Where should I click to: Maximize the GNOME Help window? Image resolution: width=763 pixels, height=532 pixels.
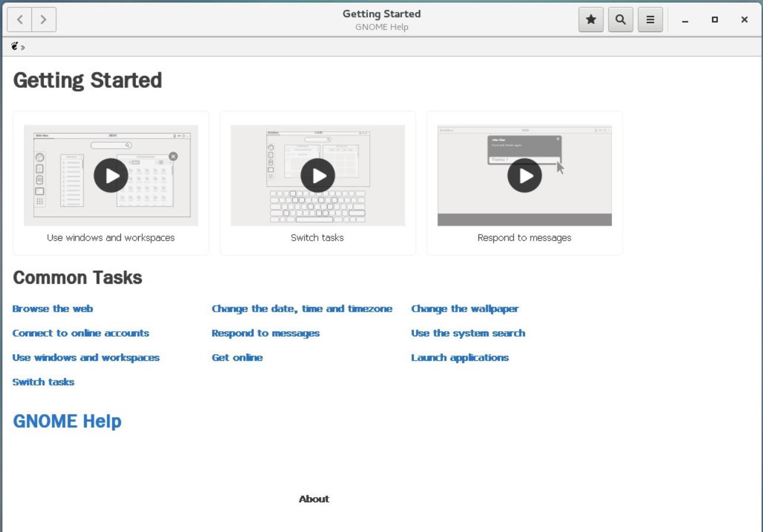click(x=715, y=20)
